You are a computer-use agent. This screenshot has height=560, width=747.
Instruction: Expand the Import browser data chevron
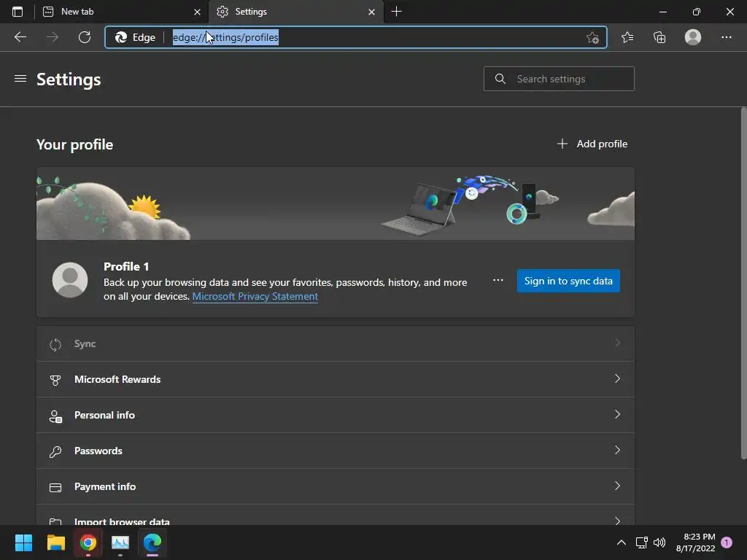click(617, 521)
